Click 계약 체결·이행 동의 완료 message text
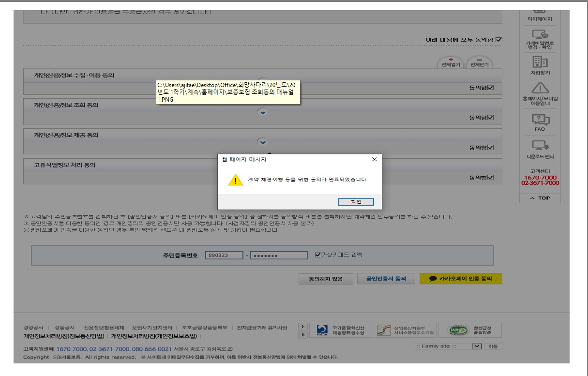 pyautogui.click(x=307, y=180)
